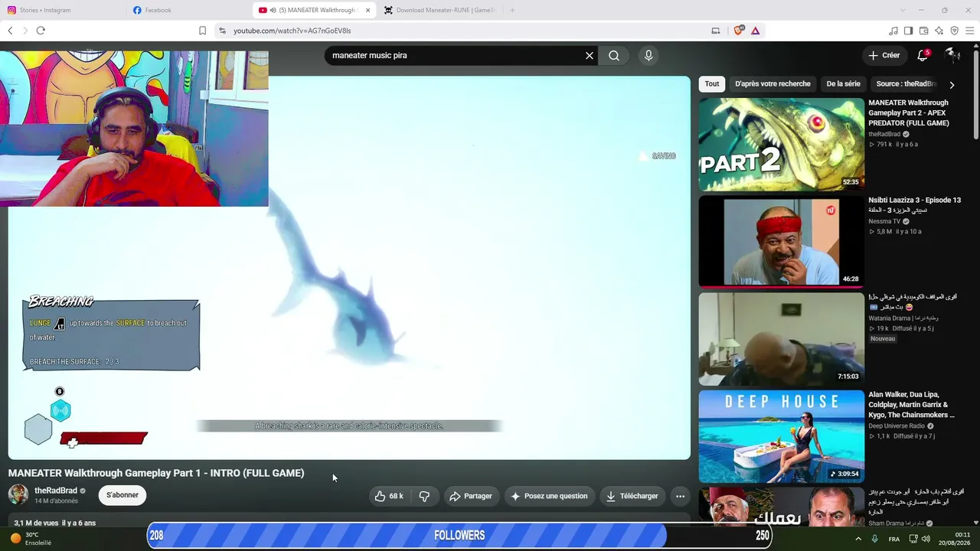Open the Leo AI sparkle icon
The height and width of the screenshot is (551, 980).
point(939,31)
